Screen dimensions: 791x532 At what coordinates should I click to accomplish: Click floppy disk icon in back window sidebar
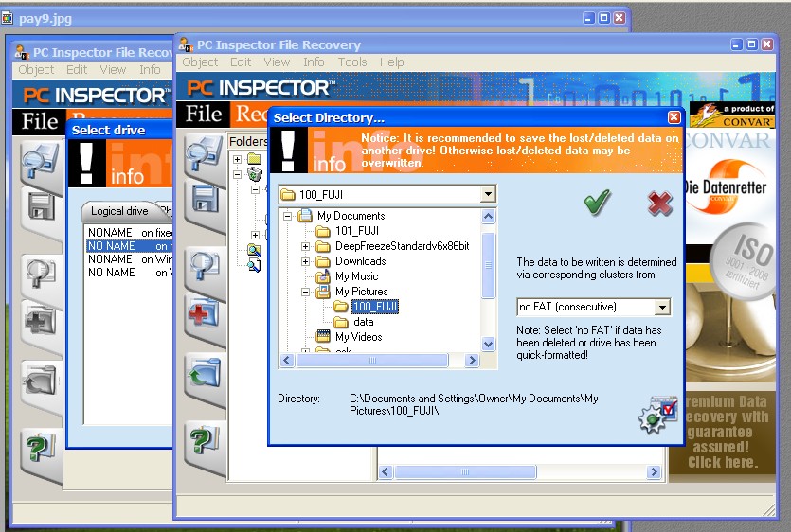42,207
